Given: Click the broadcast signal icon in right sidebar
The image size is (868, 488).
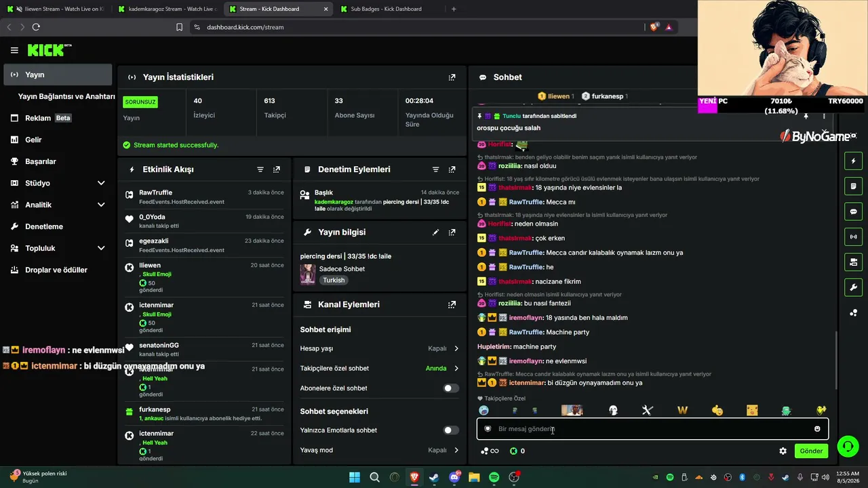Looking at the screenshot, I should (853, 237).
